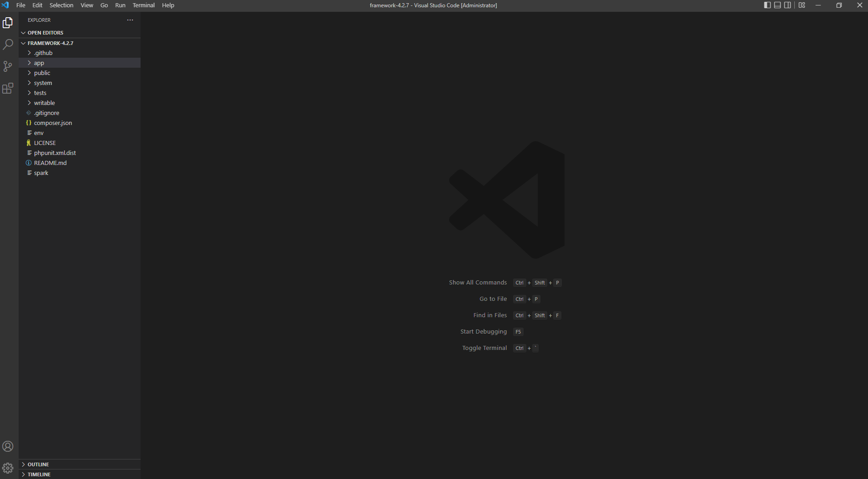This screenshot has width=868, height=479.
Task: Open the Edit menu
Action: (37, 5)
